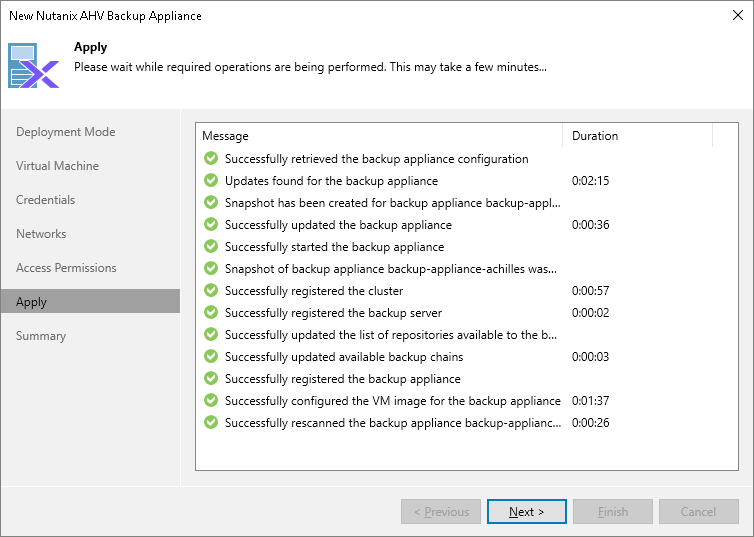Click green check beside 'Updates found' message

(x=211, y=181)
